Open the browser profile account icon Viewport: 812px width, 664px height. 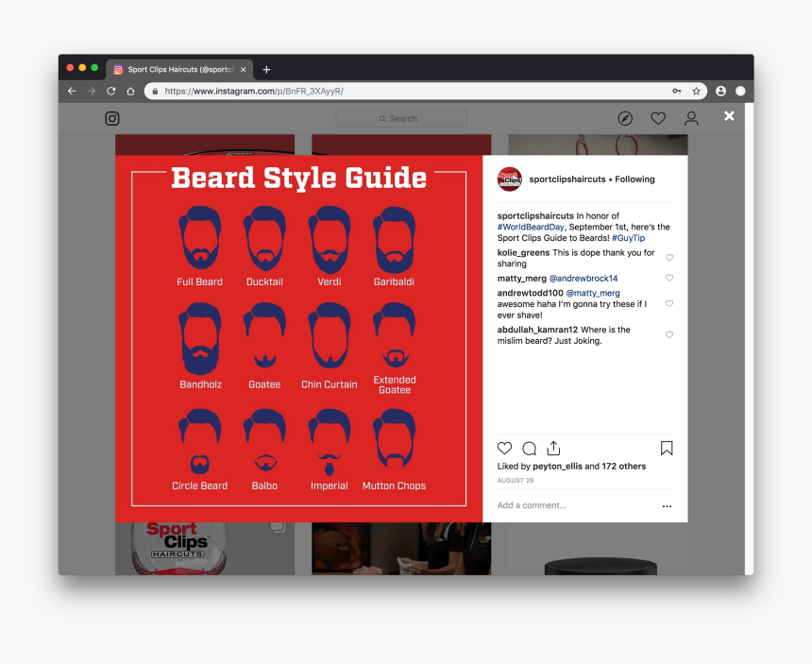[x=720, y=92]
